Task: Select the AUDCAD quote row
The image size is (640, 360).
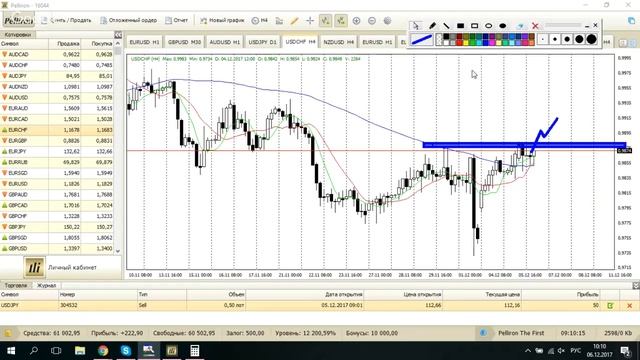Action: pos(57,54)
